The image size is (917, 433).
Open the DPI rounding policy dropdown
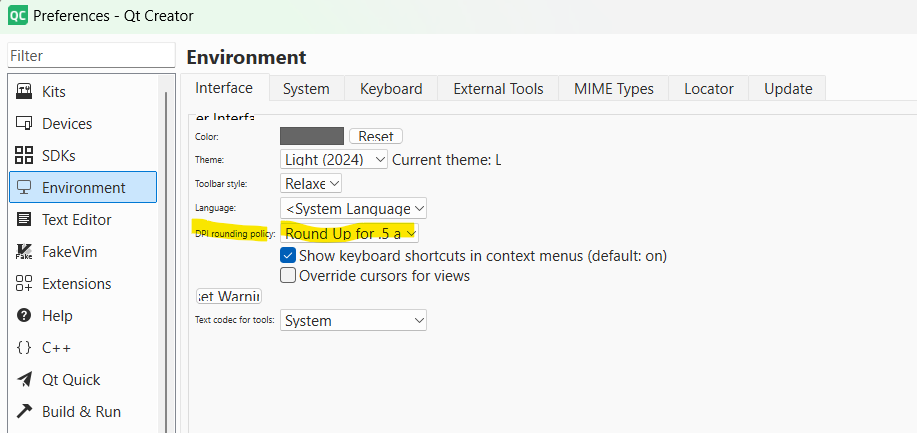[x=349, y=233]
